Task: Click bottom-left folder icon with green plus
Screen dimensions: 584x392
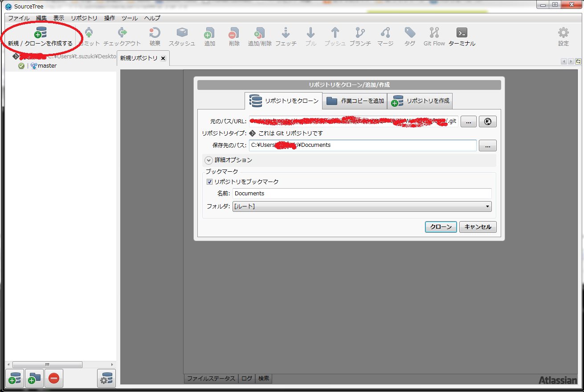Action: tap(34, 378)
